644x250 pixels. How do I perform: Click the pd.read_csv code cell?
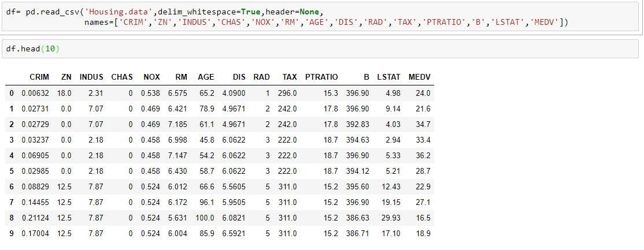320,17
